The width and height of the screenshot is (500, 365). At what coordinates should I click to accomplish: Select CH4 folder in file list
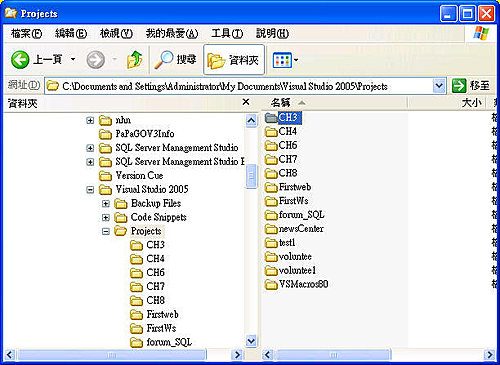click(281, 131)
